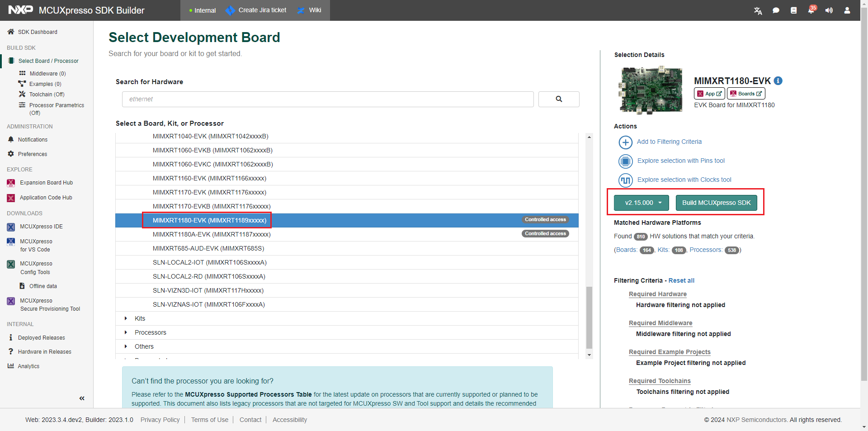The width and height of the screenshot is (868, 431).
Task: Open the v2.15.000 version dropdown
Action: pos(641,203)
